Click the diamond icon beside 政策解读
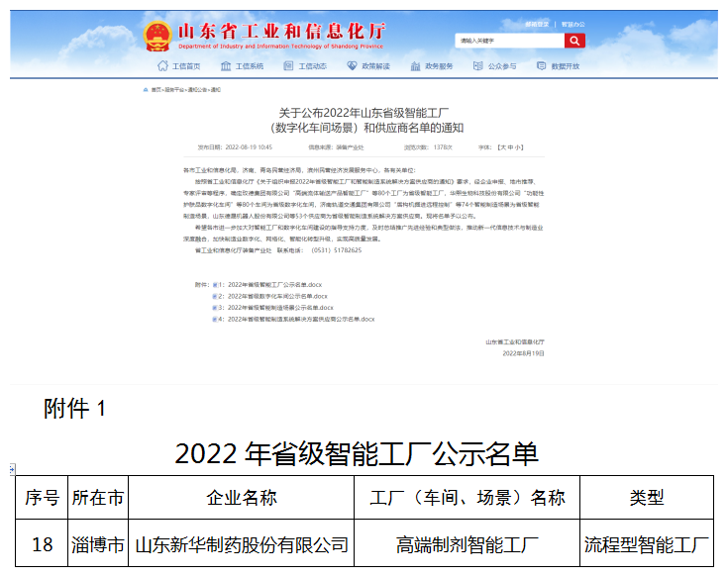 [353, 66]
